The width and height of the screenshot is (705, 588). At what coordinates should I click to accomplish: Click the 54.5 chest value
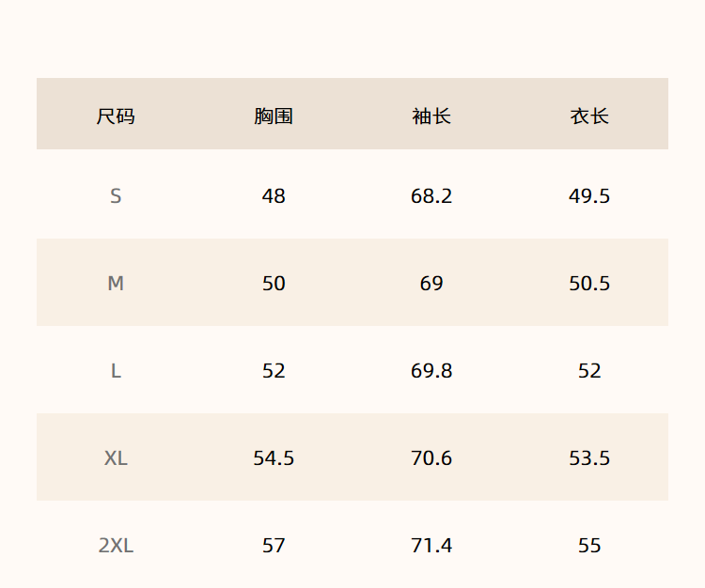tap(274, 458)
